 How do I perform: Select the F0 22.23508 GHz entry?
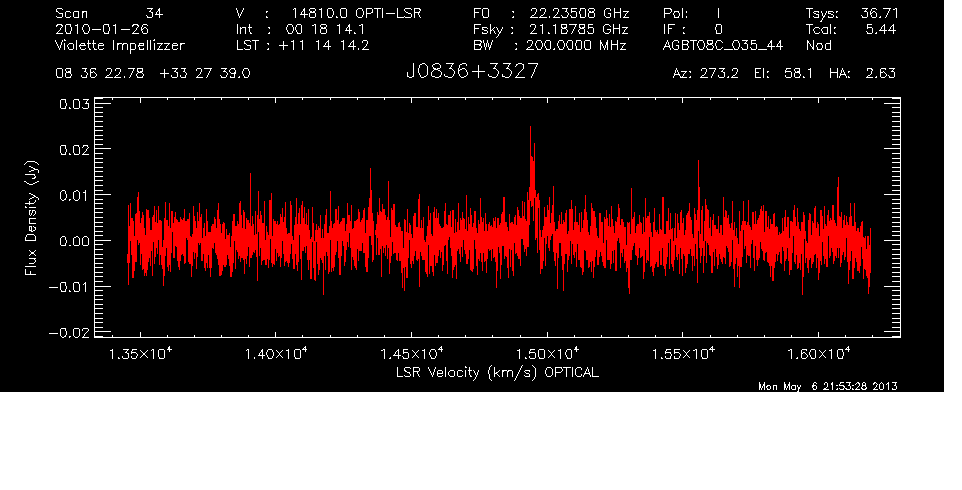(x=551, y=13)
